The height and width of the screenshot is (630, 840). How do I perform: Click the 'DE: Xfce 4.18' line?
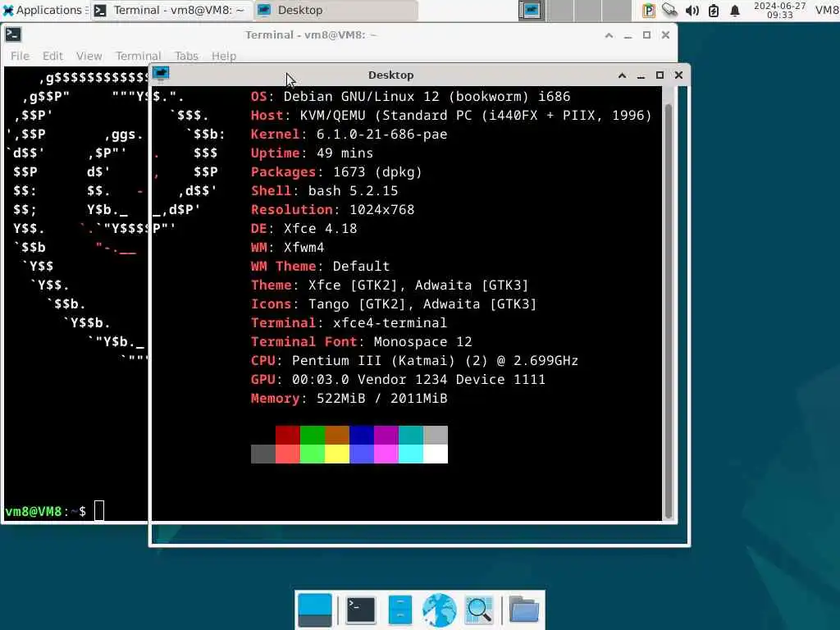304,229
